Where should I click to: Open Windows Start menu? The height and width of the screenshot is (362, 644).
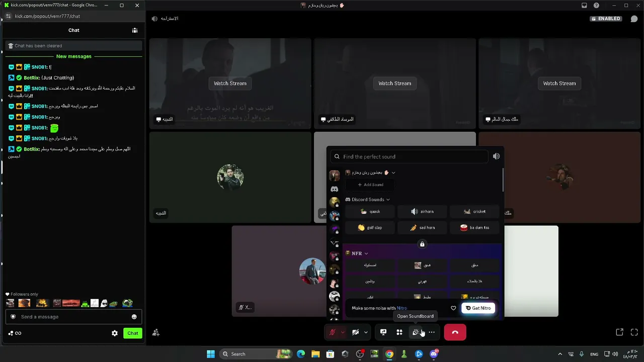[211, 354]
